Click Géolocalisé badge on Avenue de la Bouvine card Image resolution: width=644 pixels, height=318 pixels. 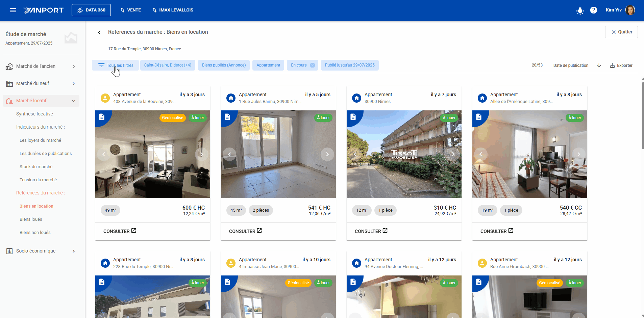[x=172, y=118]
